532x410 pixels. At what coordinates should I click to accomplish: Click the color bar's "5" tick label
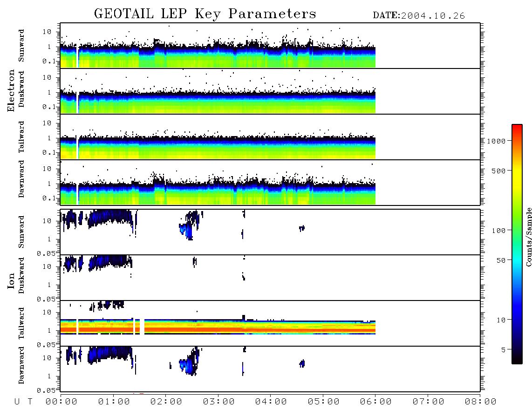click(504, 350)
